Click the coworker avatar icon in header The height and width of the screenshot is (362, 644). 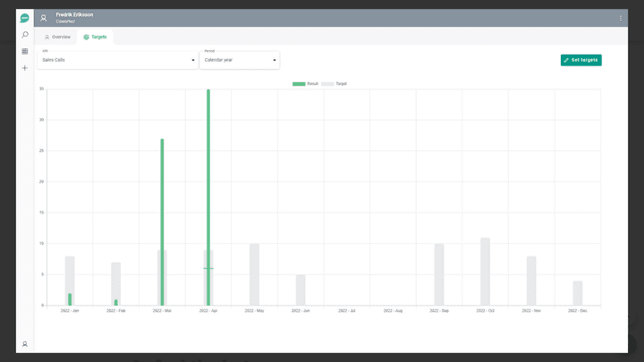tap(44, 18)
